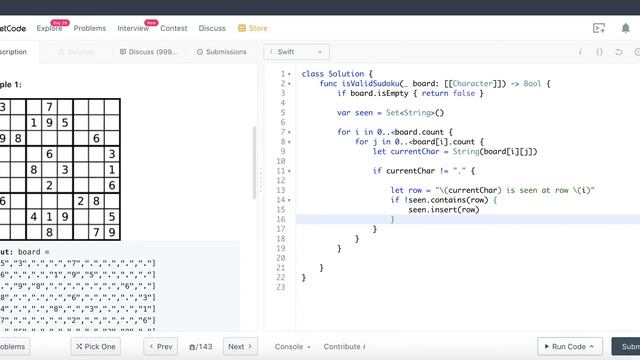Click line number 23 in gutter
This screenshot has width=640, height=360.
point(281,287)
